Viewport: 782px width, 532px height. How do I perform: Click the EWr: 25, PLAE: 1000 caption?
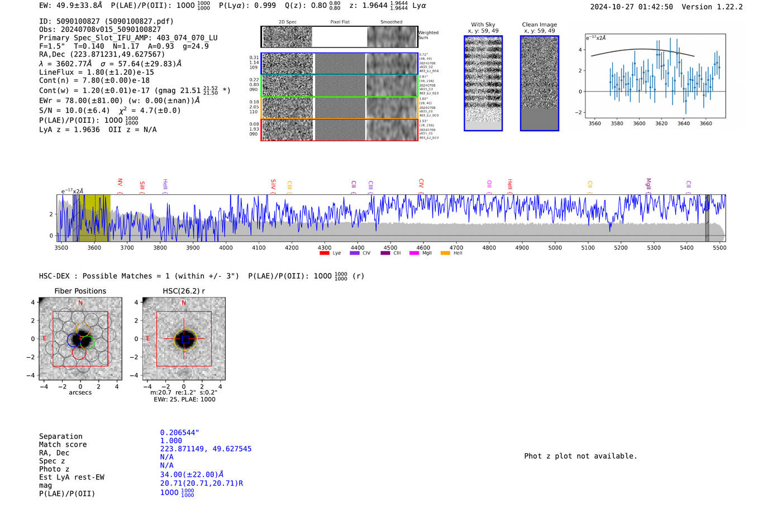click(x=184, y=399)
